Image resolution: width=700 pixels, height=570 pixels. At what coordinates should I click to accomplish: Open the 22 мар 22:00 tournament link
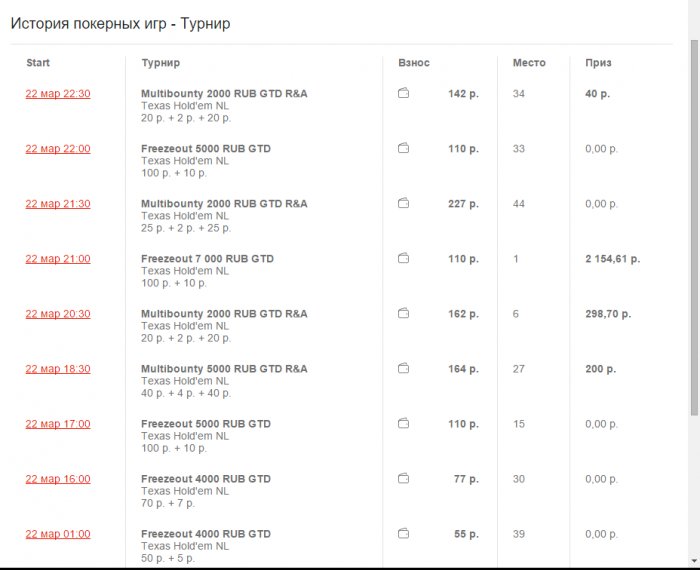tap(58, 149)
